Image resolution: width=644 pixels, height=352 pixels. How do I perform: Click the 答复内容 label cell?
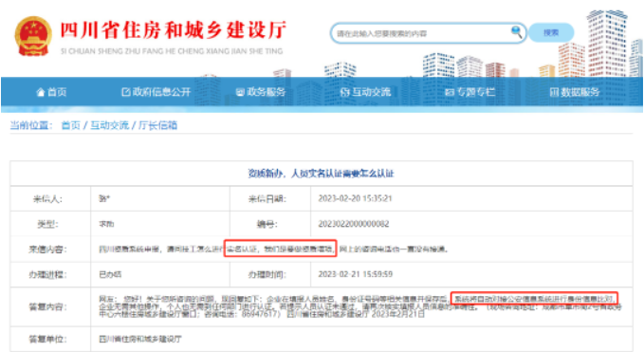pyautogui.click(x=50, y=306)
